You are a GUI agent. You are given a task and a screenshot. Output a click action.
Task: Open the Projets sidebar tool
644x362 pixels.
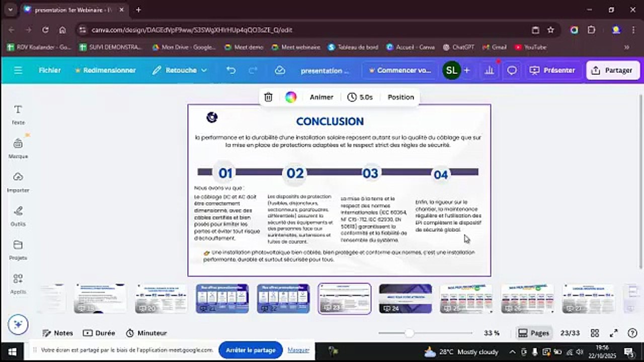pos(18,250)
